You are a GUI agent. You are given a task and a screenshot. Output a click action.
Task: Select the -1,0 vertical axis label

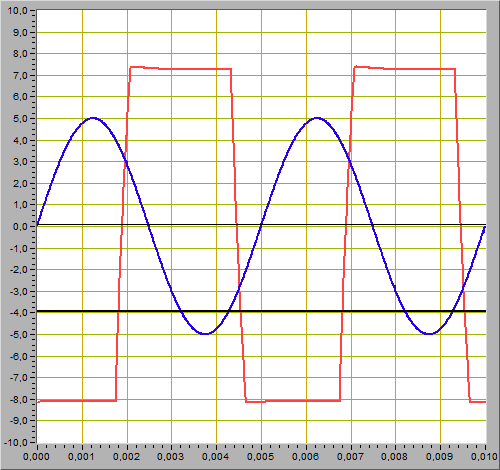pos(19,248)
